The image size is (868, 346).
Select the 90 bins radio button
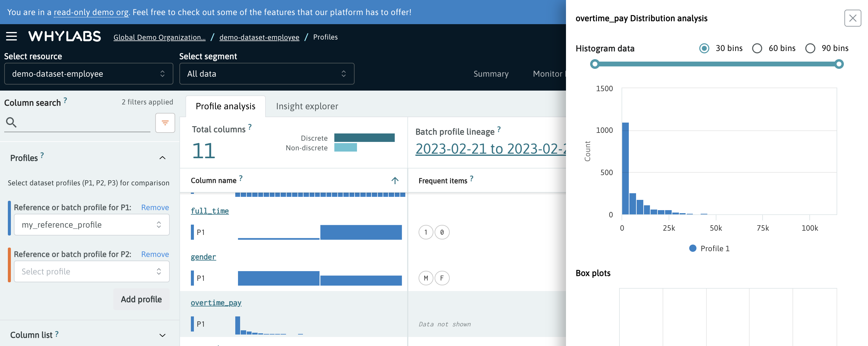[x=810, y=48]
